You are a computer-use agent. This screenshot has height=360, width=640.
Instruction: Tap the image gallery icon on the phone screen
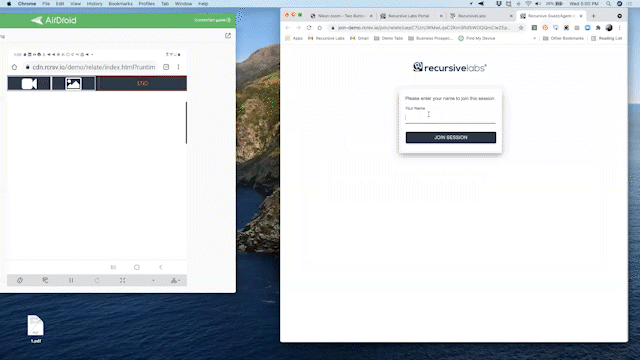pos(73,84)
